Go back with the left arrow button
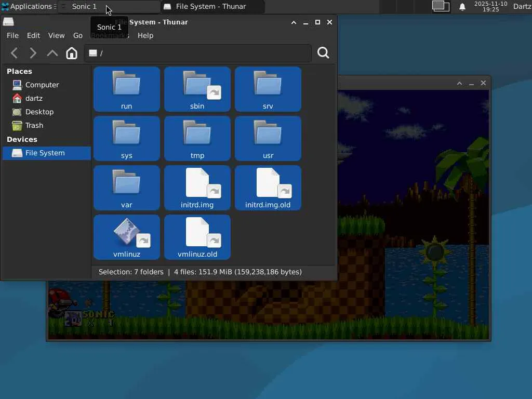 14,53
